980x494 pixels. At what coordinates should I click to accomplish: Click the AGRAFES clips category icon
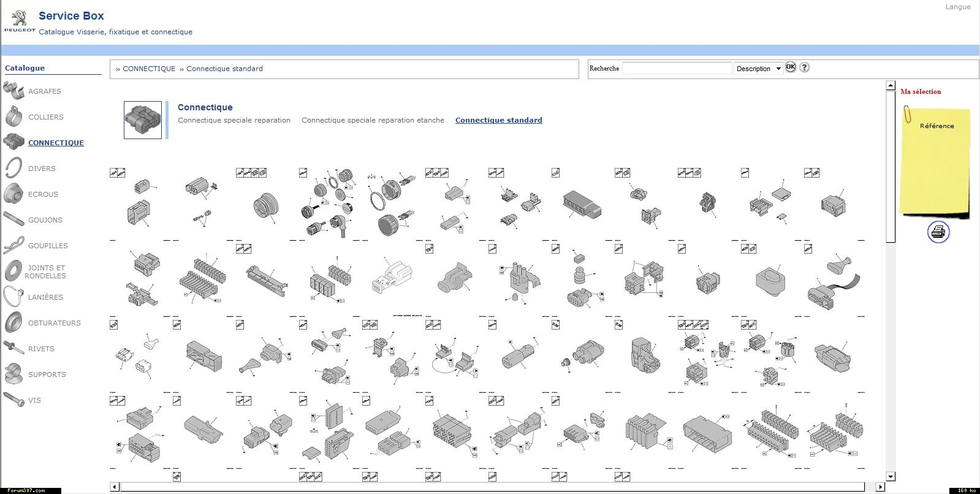click(x=13, y=91)
